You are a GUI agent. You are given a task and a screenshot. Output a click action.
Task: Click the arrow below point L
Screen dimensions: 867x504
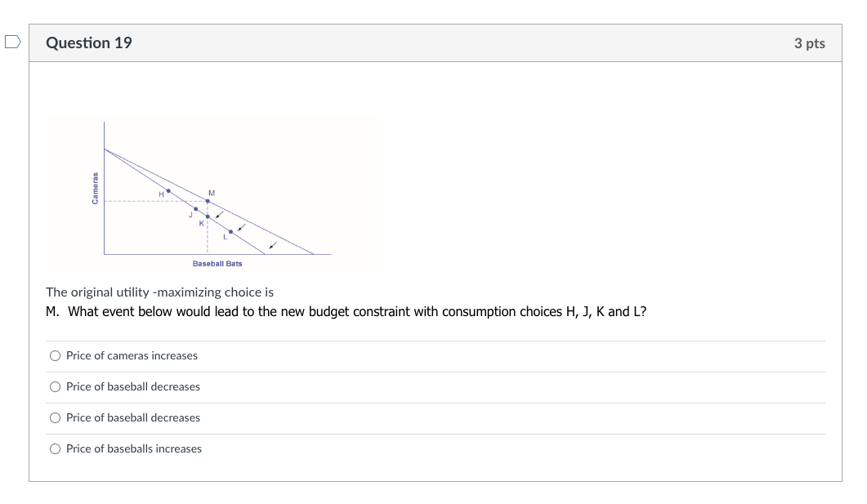tap(241, 229)
